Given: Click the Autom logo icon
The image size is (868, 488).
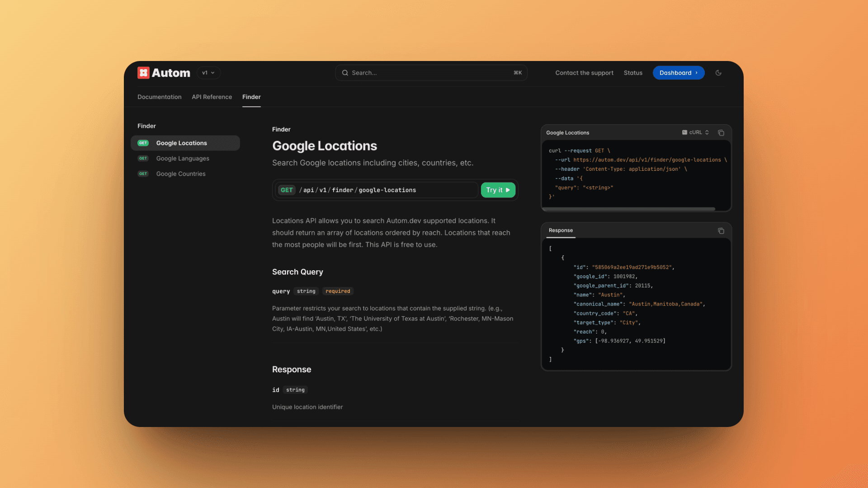Looking at the screenshot, I should 143,73.
